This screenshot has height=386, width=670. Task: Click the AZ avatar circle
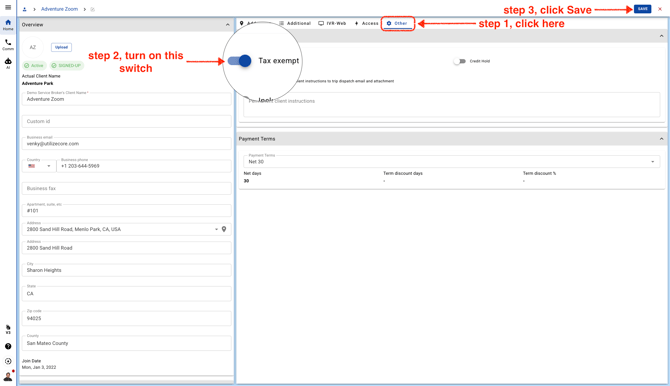pyautogui.click(x=33, y=47)
